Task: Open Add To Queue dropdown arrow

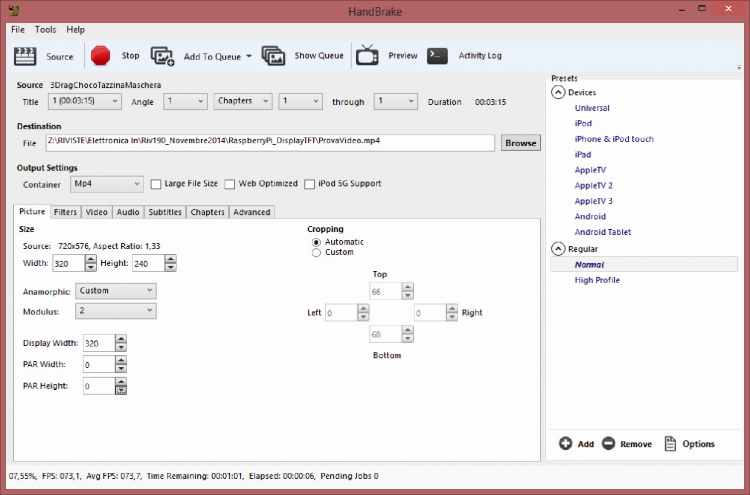Action: point(249,56)
